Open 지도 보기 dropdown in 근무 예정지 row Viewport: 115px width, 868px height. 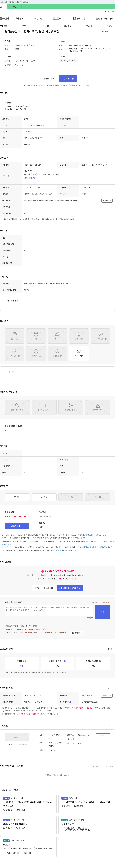tap(107, 200)
